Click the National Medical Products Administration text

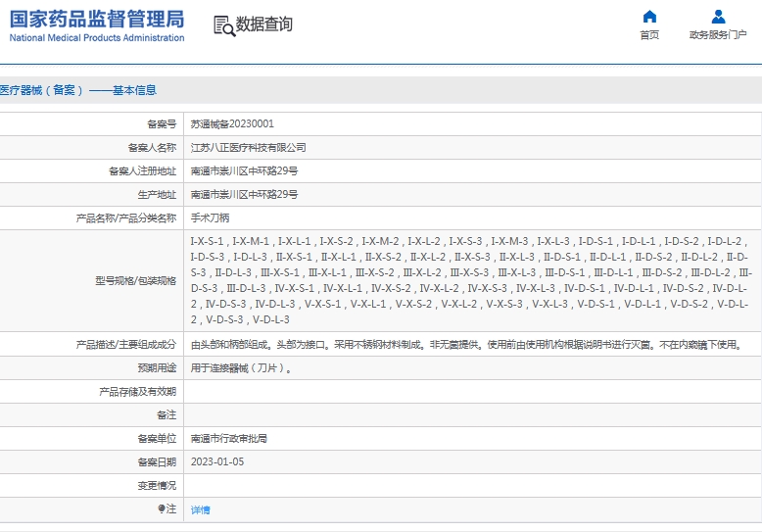coord(97,38)
